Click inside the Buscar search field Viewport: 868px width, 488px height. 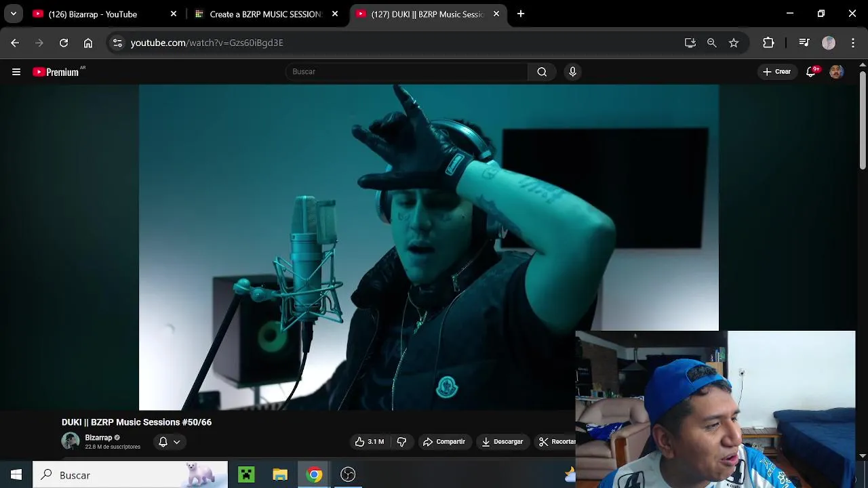407,72
